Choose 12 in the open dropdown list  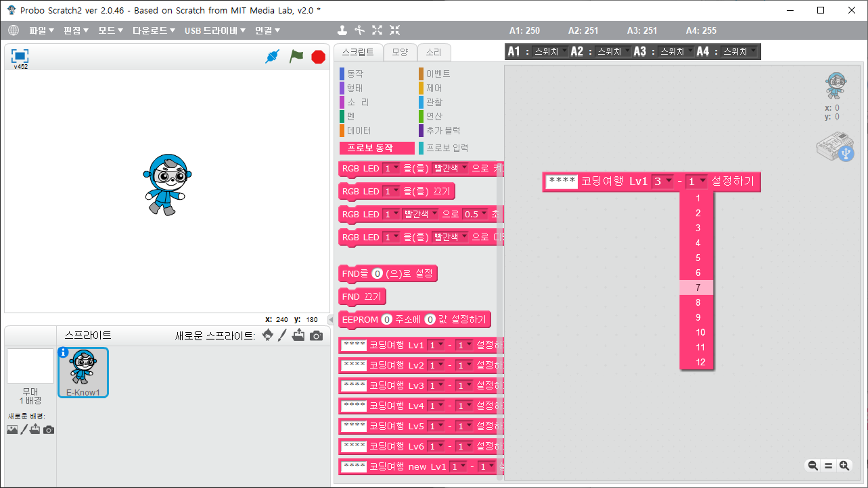point(697,362)
